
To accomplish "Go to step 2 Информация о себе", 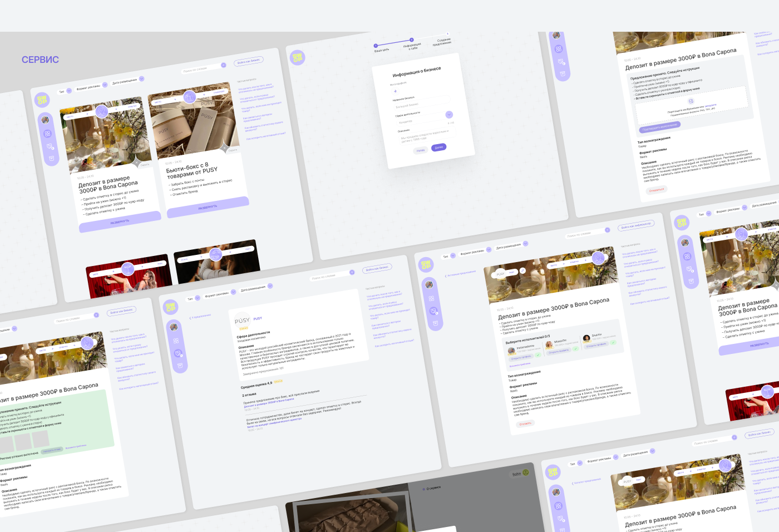I will pyautogui.click(x=412, y=40).
